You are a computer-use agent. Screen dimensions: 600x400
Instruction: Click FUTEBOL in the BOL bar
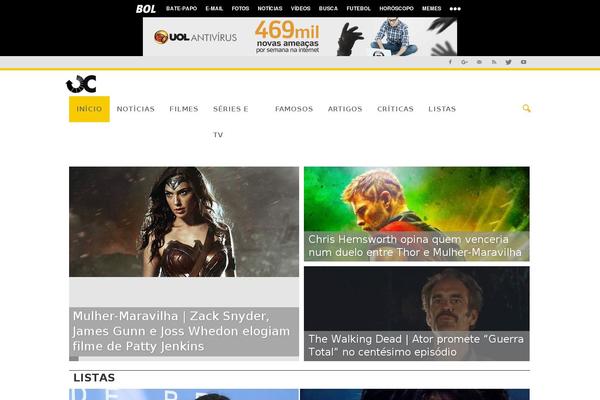click(x=359, y=8)
